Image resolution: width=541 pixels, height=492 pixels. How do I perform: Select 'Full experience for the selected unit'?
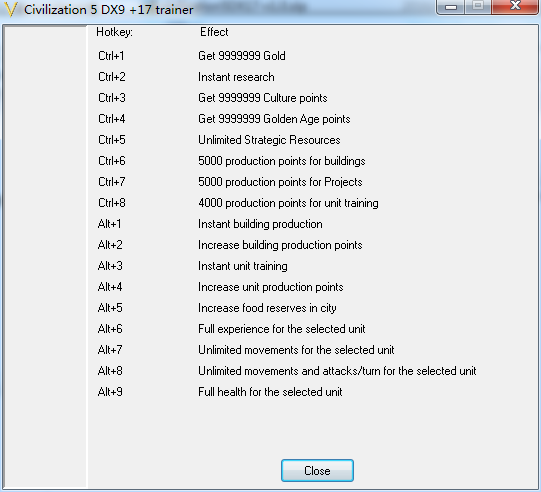[x=282, y=329]
